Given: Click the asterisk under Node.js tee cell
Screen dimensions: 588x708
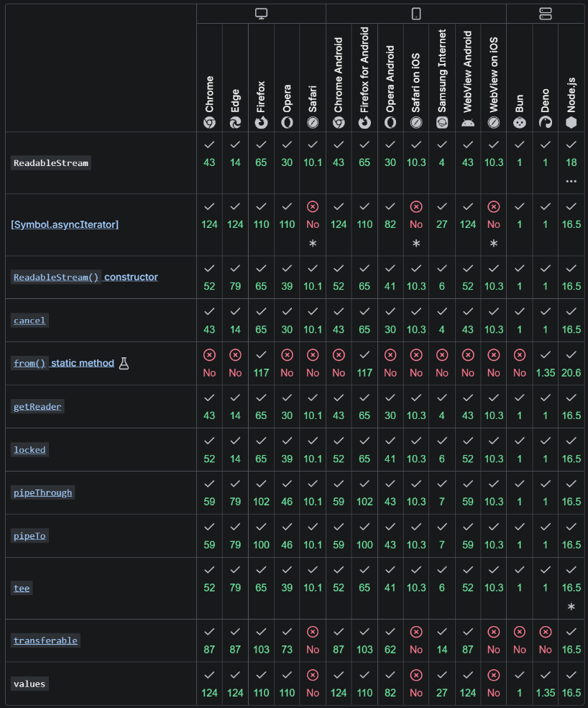Looking at the screenshot, I should [571, 607].
